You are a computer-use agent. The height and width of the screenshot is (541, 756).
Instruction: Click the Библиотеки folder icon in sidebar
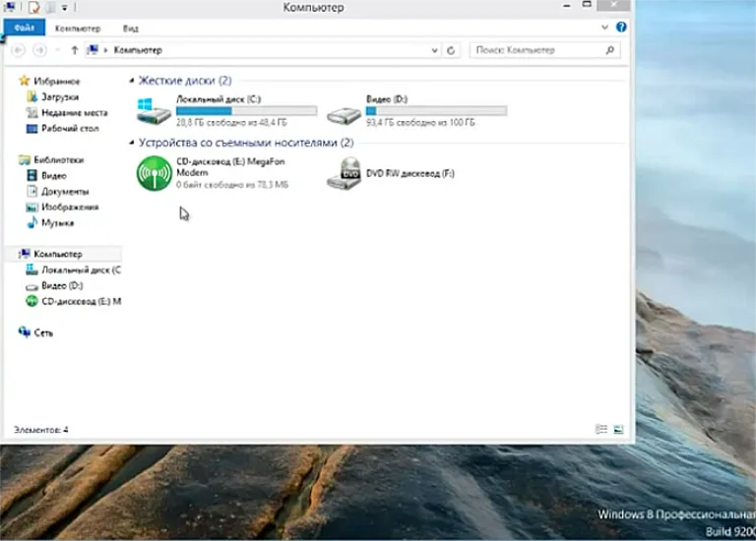point(24,160)
